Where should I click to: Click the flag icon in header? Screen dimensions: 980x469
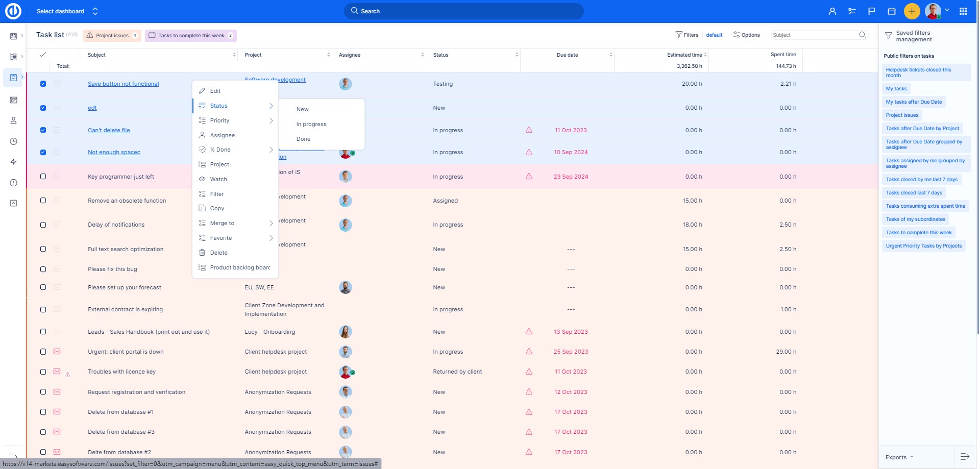(872, 11)
